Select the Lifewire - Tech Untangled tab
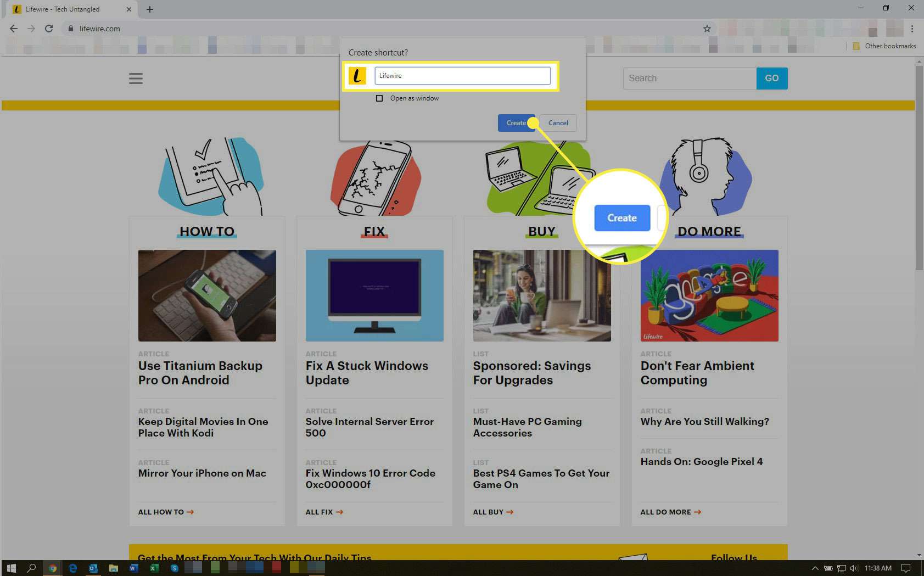924x576 pixels. coord(71,9)
